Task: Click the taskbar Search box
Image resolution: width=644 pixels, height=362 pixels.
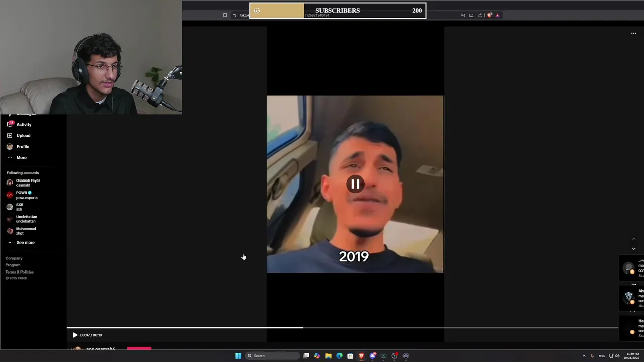Action: [x=272, y=356]
